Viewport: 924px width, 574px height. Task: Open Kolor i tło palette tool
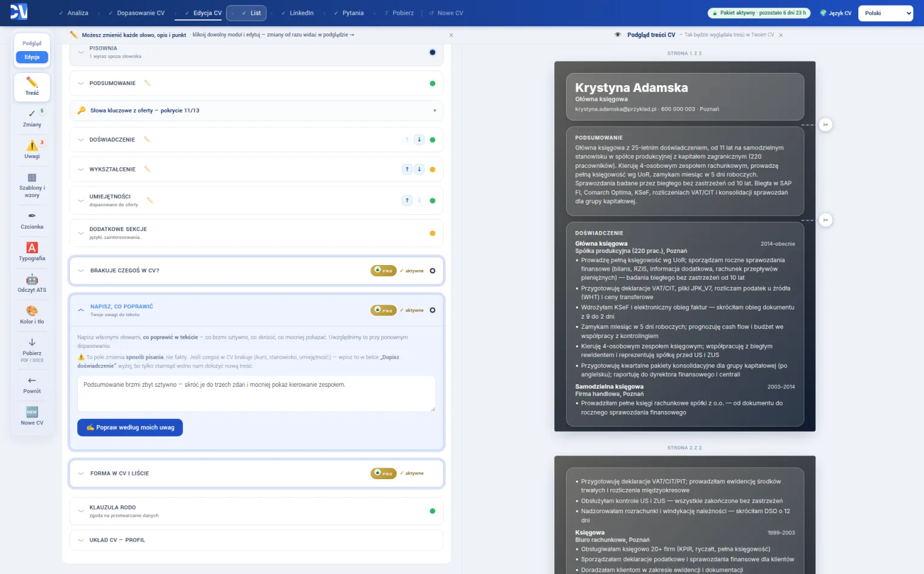(x=32, y=314)
